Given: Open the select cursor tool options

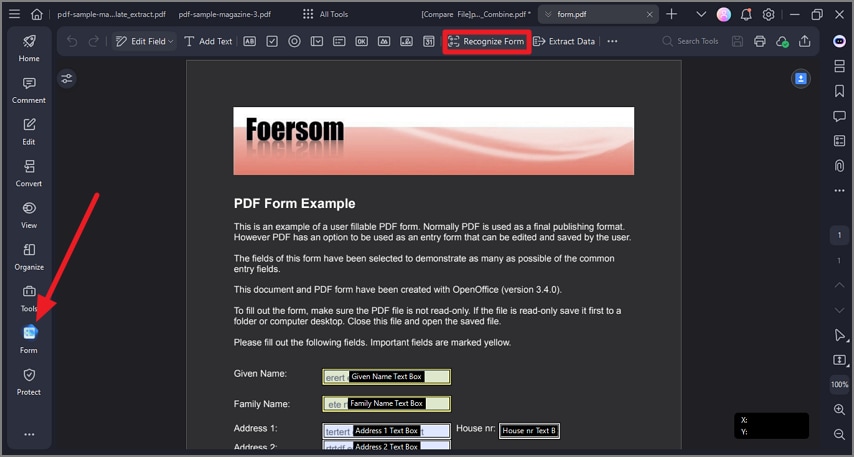Looking at the screenshot, I should point(839,335).
